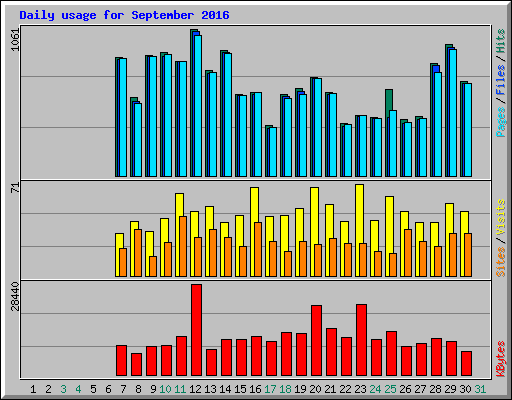The image size is (512, 400).
Task: Click day 9 axis label
Action: [x=153, y=389]
